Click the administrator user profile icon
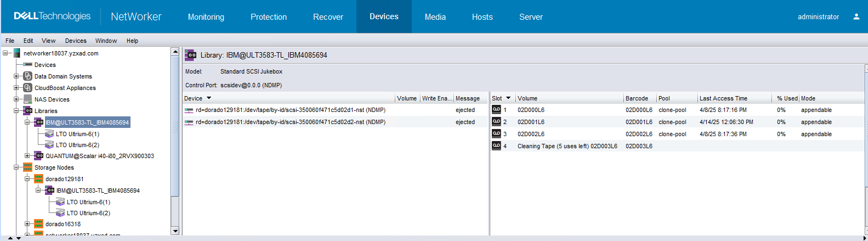868x241 pixels. (856, 16)
